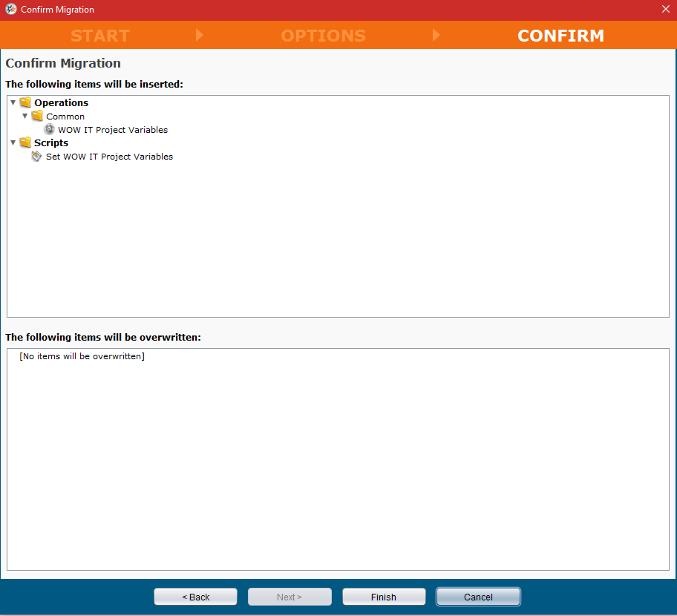677x616 pixels.
Task: Collapse the Common subfolder node
Action: pos(25,116)
